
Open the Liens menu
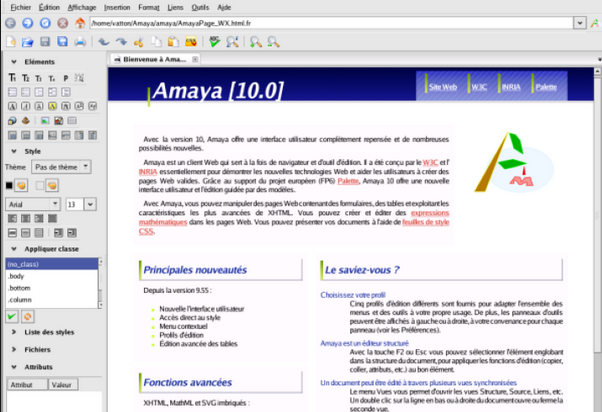tap(175, 7)
